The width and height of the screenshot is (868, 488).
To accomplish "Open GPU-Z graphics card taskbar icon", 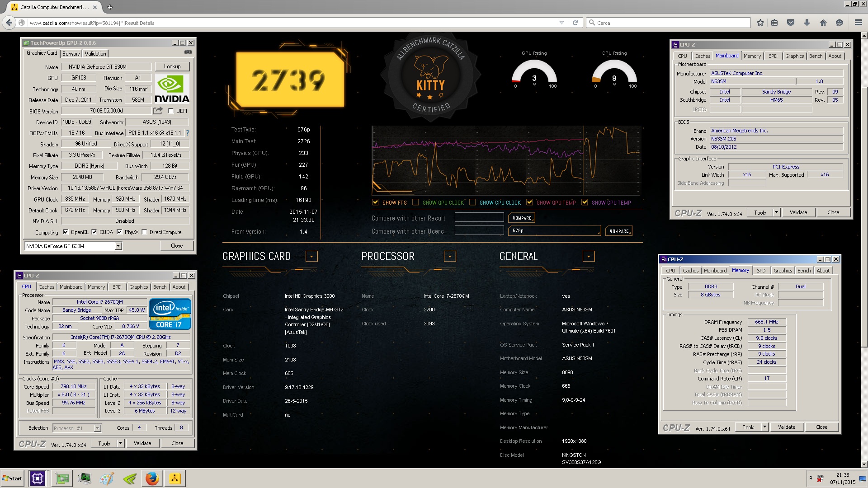I will (x=62, y=478).
